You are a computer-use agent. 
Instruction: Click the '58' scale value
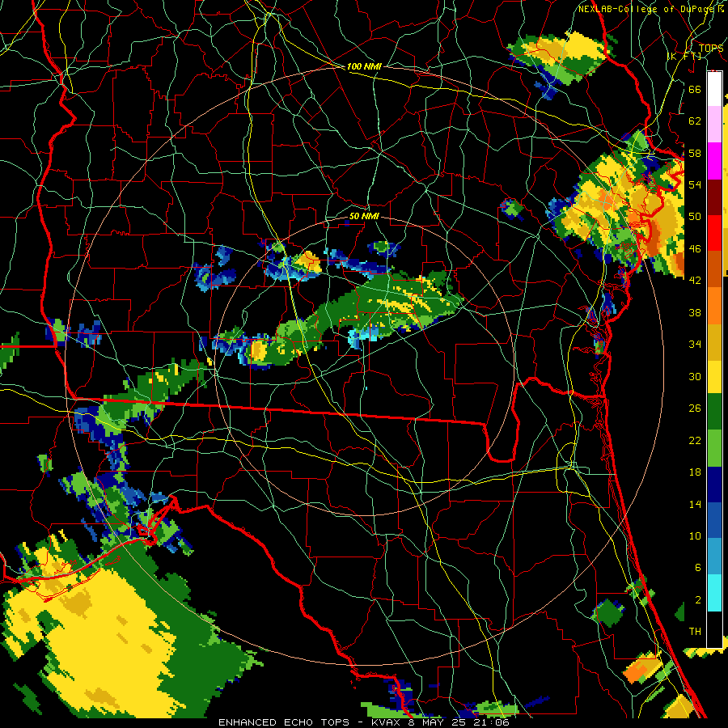coord(695,153)
